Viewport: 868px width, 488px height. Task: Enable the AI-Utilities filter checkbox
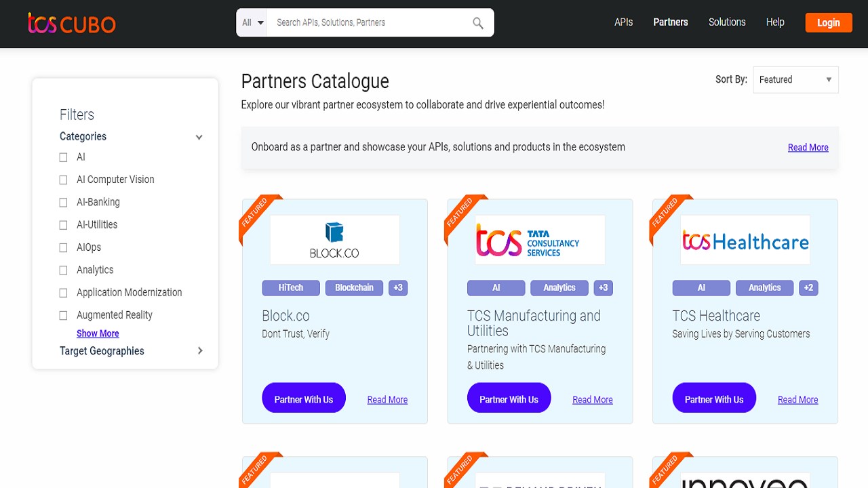pos(63,225)
